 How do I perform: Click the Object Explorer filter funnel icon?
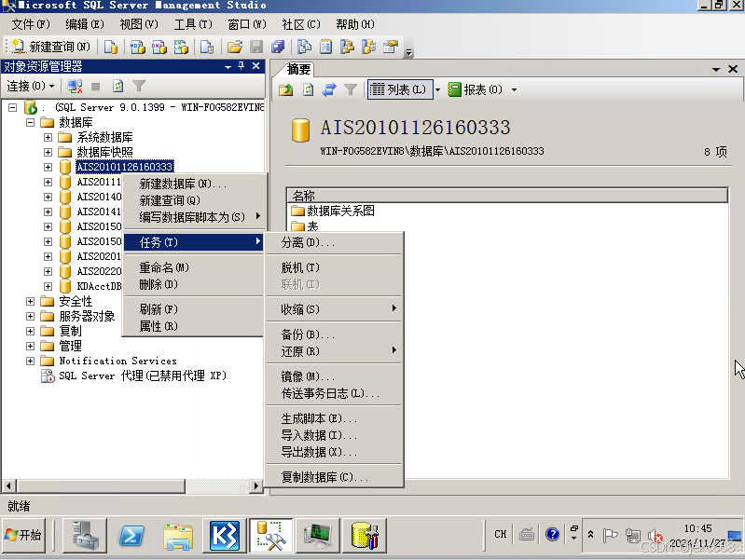click(x=139, y=86)
